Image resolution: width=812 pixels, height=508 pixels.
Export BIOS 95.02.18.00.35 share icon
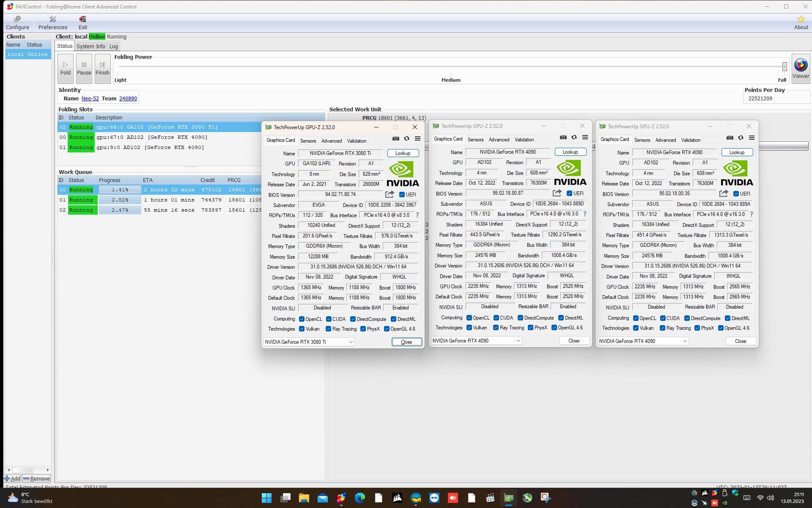coord(724,193)
